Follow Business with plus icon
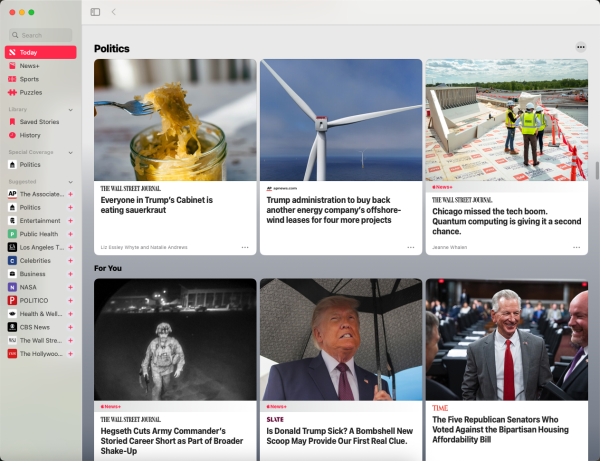Viewport: 600px width, 461px height. [70, 274]
